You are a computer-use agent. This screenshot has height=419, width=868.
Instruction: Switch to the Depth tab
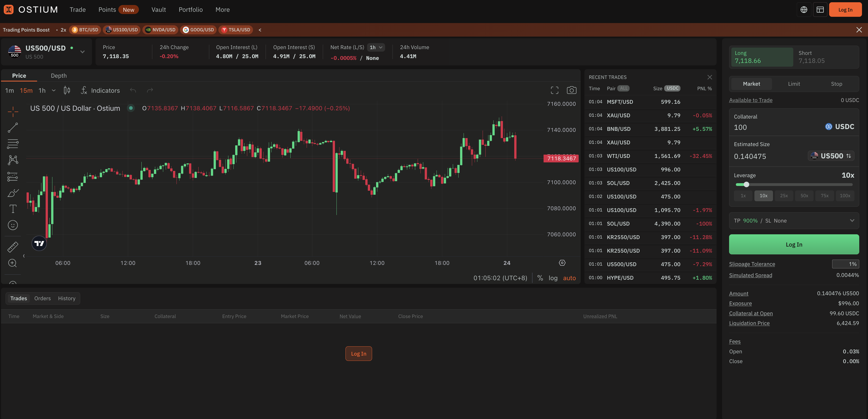click(x=59, y=76)
